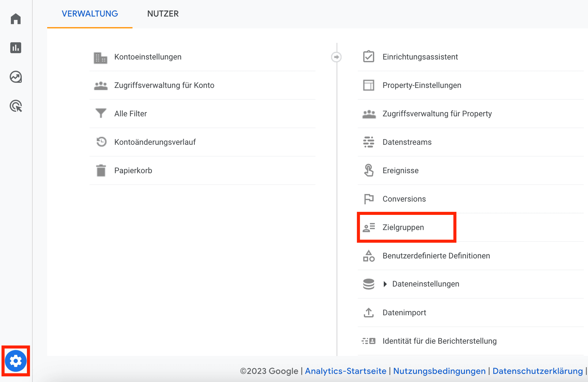Click the upload icon for Datenimport
This screenshot has height=382, width=588.
(x=369, y=313)
